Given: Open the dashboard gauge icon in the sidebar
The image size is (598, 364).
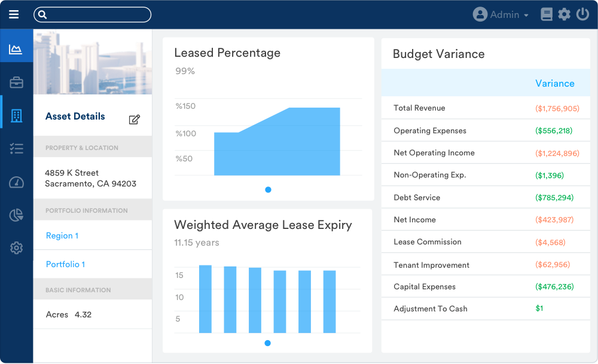Looking at the screenshot, I should 16,181.
